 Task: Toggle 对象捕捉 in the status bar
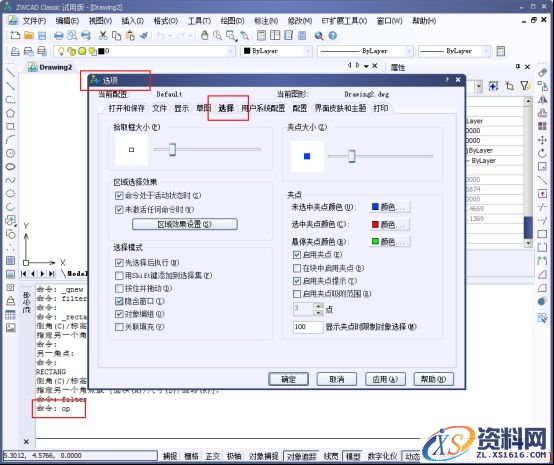coord(264,456)
